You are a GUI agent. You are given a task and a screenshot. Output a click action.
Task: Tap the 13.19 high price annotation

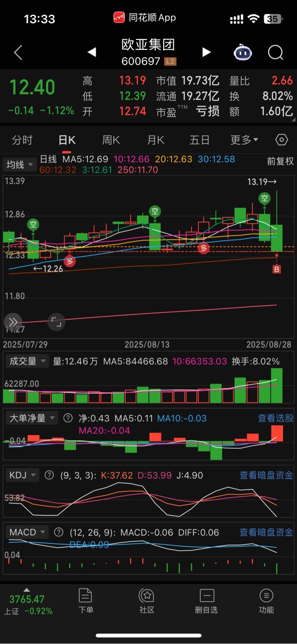click(x=262, y=182)
